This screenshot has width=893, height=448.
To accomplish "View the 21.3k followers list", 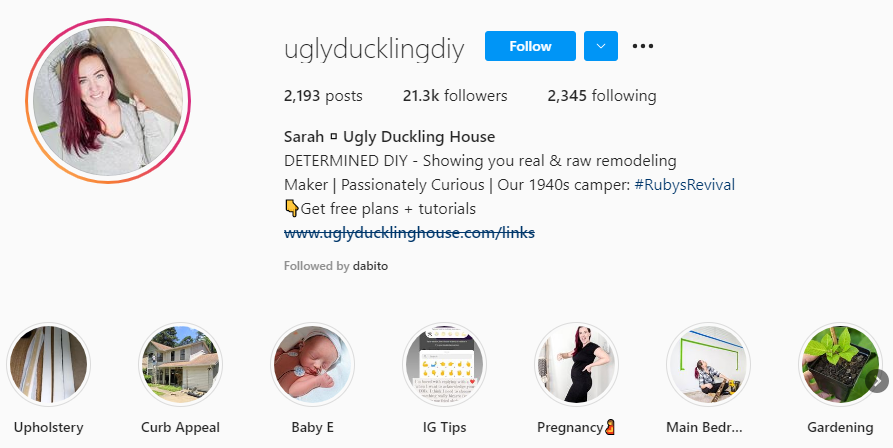I will [454, 96].
